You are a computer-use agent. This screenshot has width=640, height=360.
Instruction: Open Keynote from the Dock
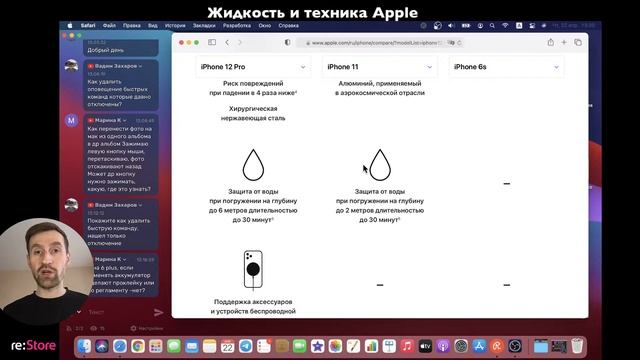389,346
